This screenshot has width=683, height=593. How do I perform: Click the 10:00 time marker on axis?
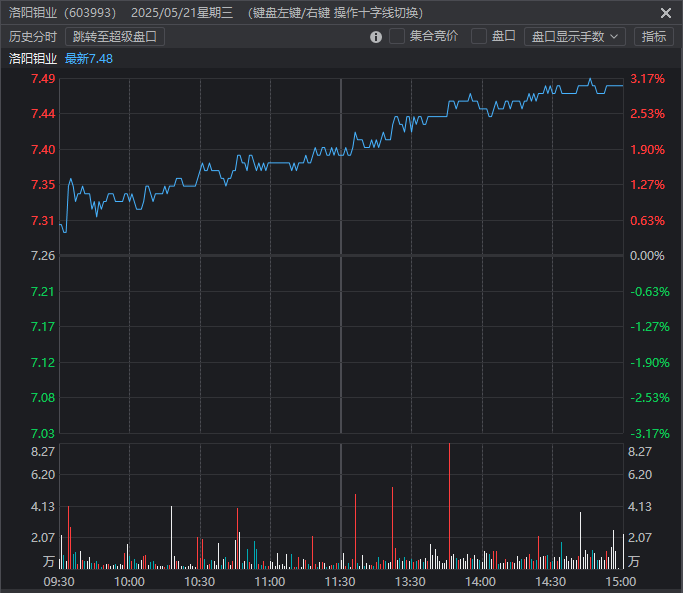point(129,581)
